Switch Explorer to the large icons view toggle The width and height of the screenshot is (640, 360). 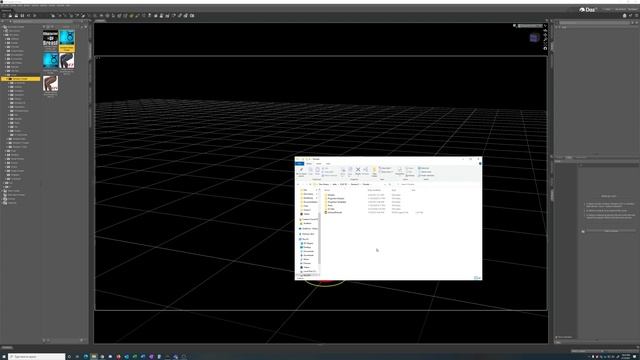[x=479, y=278]
